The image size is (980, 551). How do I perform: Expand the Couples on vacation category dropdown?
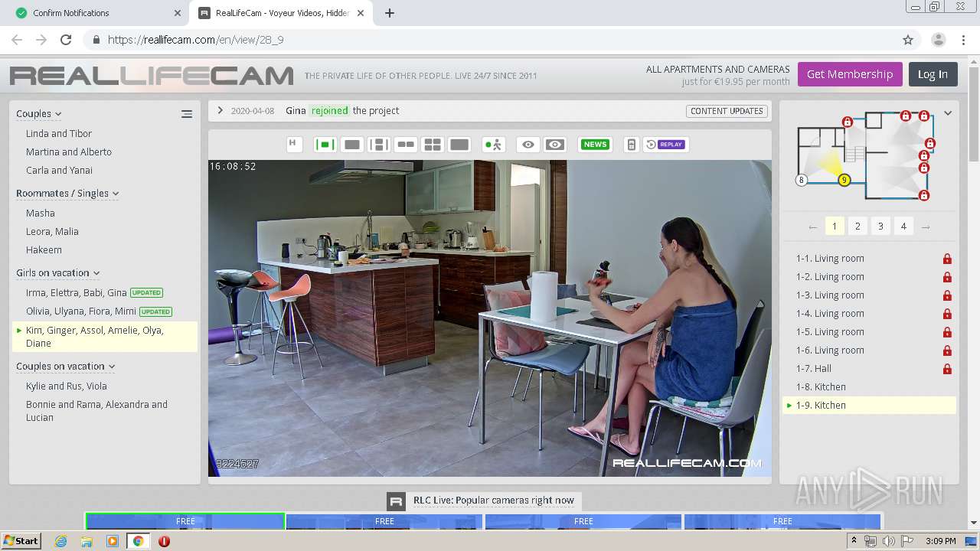(x=65, y=366)
